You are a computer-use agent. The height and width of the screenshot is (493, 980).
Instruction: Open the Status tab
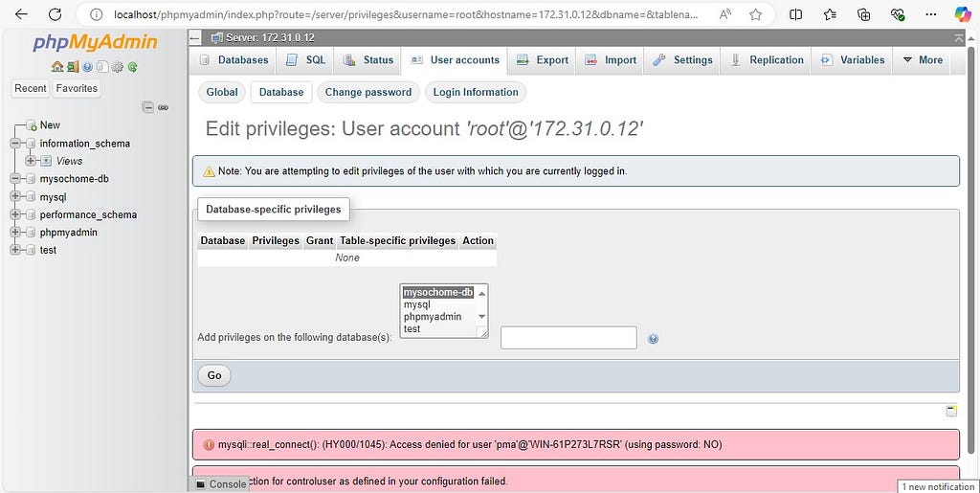[x=368, y=60]
